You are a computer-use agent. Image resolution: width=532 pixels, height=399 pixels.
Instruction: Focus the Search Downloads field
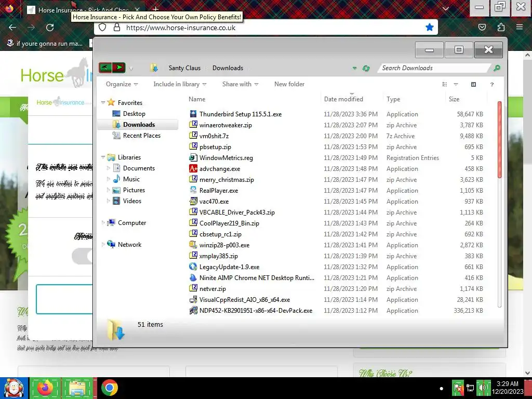434,68
